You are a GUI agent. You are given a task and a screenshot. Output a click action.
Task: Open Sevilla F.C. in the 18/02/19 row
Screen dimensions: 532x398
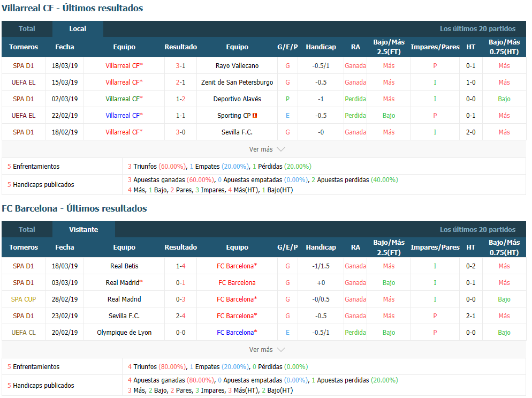tap(237, 132)
